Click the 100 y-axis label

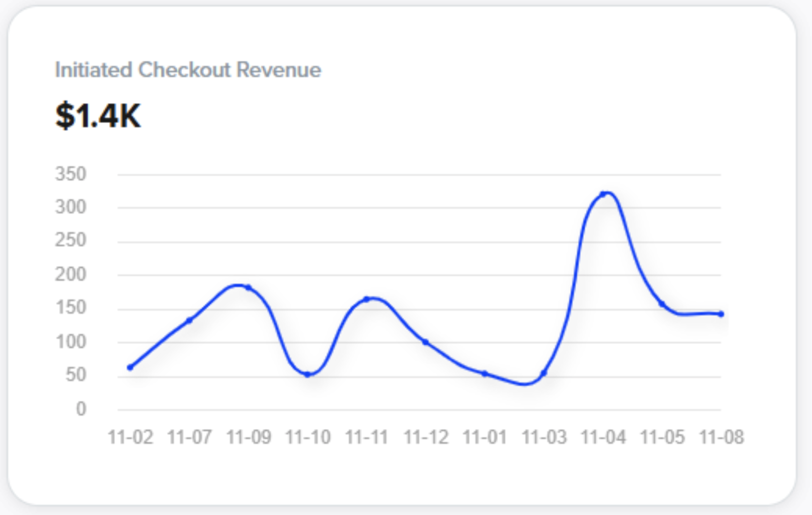(x=71, y=342)
